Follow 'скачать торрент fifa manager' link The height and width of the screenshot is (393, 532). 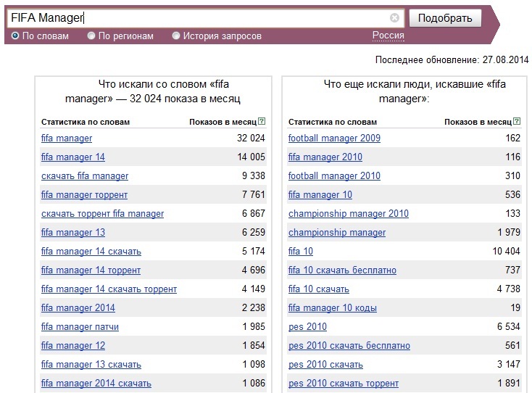tap(102, 213)
